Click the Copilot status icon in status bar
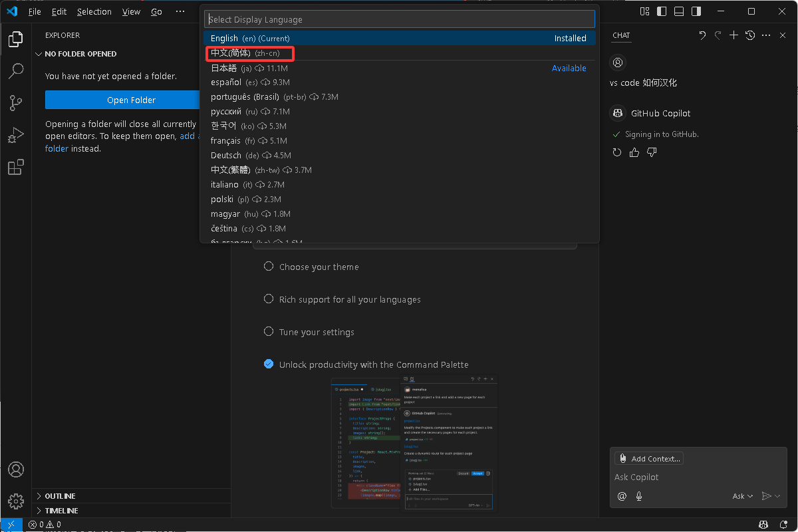798x532 pixels. [x=765, y=525]
